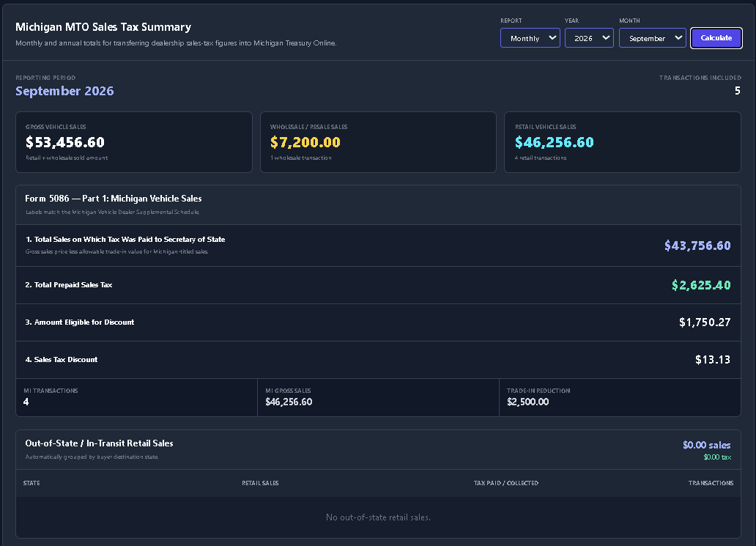
Task: Click the Wholesale / Resale Sales amount $7,200.00
Action: pyautogui.click(x=305, y=142)
